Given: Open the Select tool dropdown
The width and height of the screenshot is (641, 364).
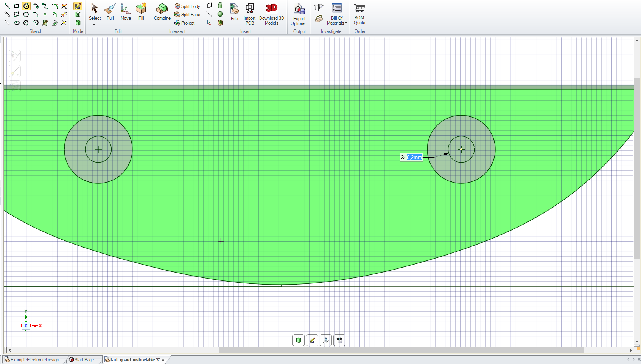Looking at the screenshot, I should (x=95, y=24).
